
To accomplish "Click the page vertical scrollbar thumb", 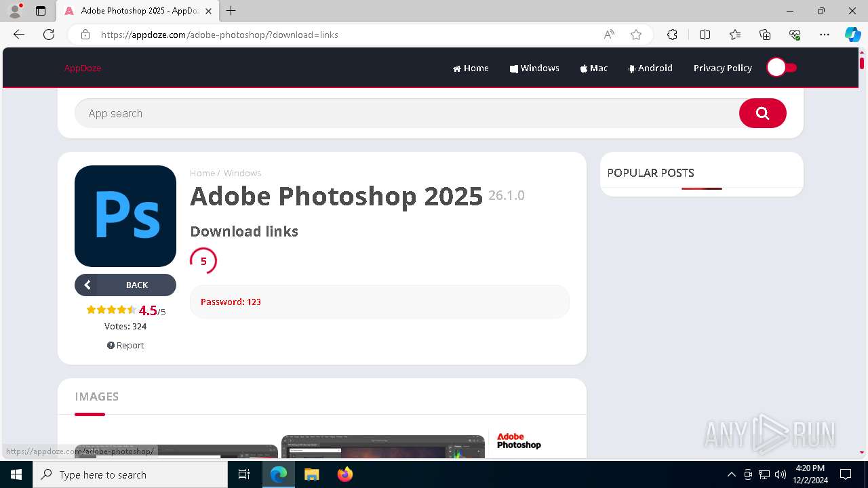I will click(862, 63).
